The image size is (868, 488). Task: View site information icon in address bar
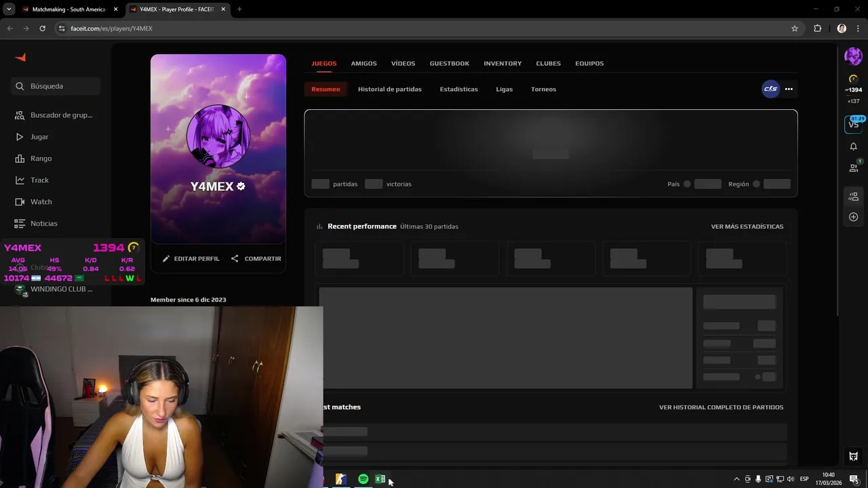click(62, 28)
